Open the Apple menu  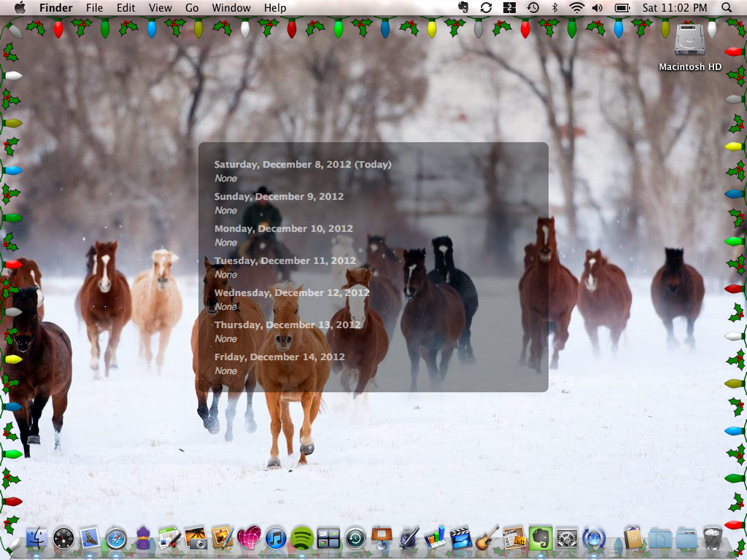click(x=20, y=7)
